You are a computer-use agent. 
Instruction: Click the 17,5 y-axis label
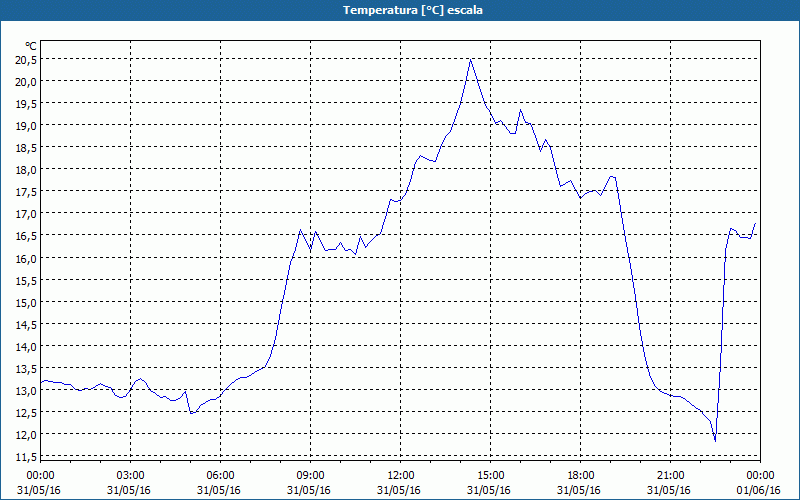point(27,192)
